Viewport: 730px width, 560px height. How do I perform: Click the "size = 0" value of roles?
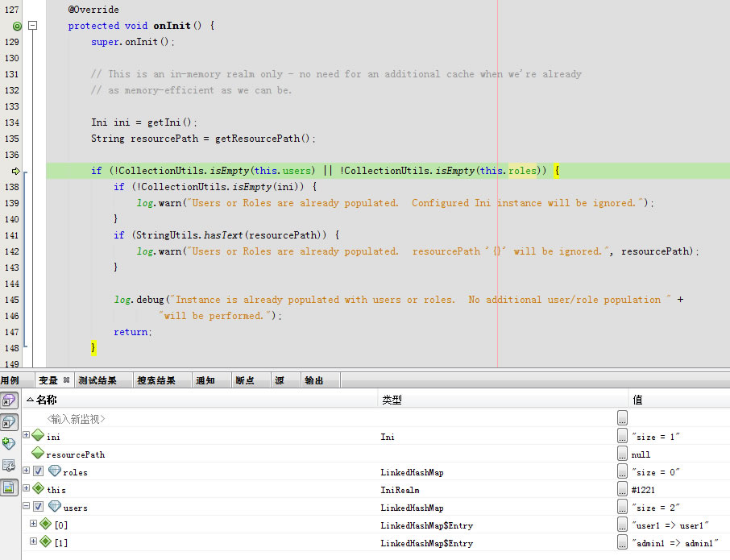click(656, 472)
